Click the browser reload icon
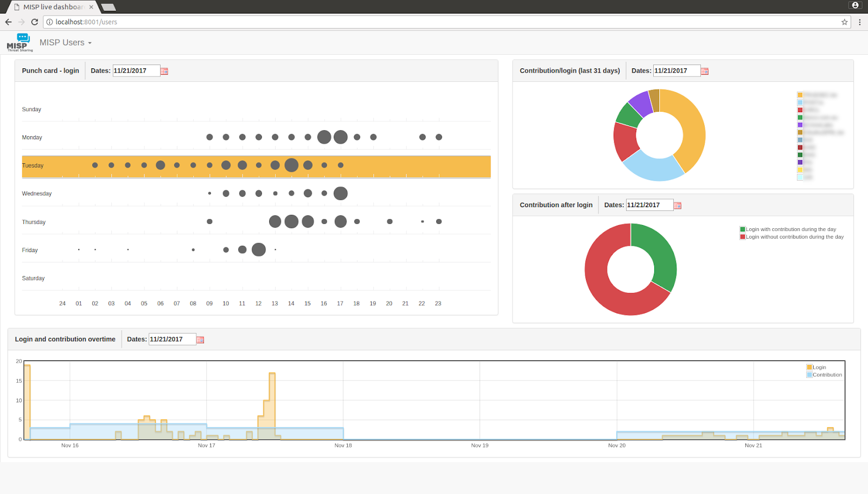 34,22
